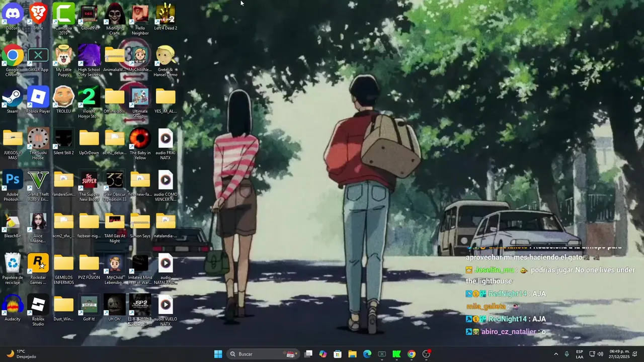Open the Discord desktop shortcut
Viewport: 644px width, 362px height.
coord(13,17)
